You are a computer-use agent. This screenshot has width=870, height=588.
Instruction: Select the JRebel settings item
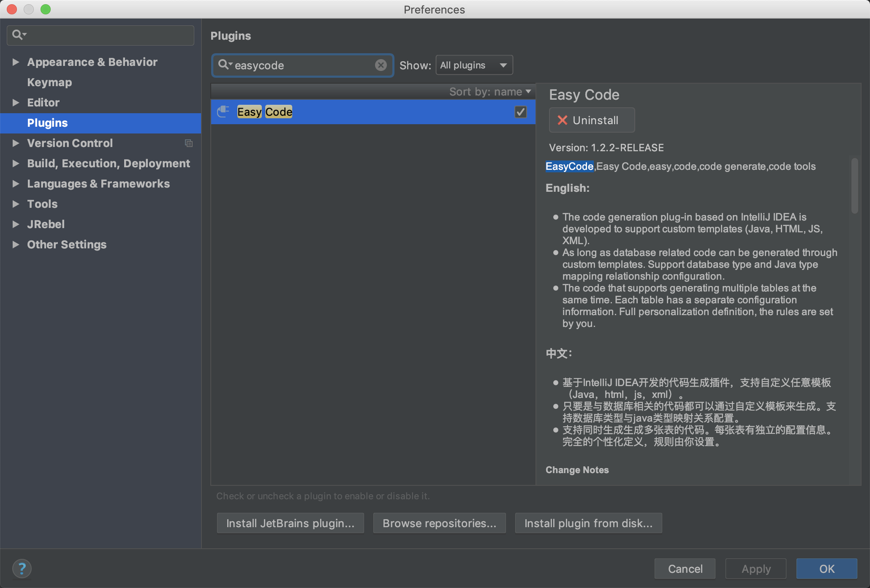pos(46,224)
